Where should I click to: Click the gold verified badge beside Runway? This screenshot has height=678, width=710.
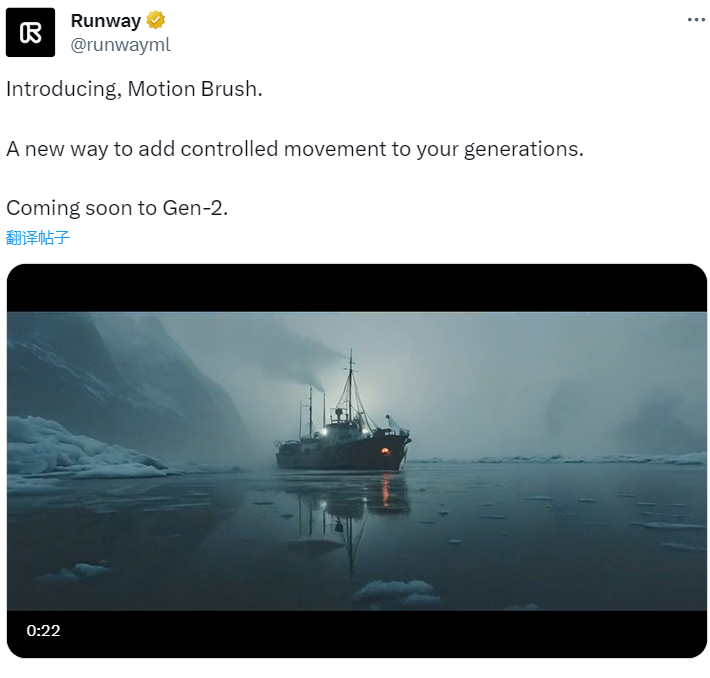(155, 20)
